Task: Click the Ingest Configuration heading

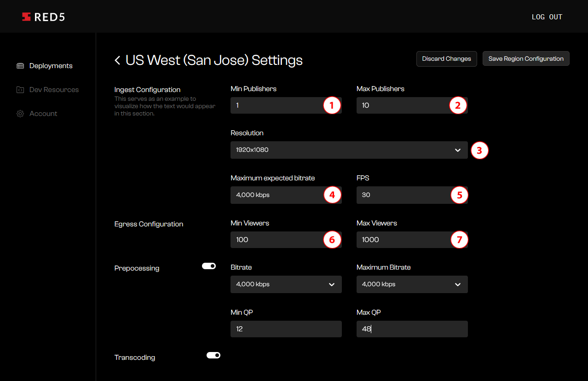Action: coord(147,90)
